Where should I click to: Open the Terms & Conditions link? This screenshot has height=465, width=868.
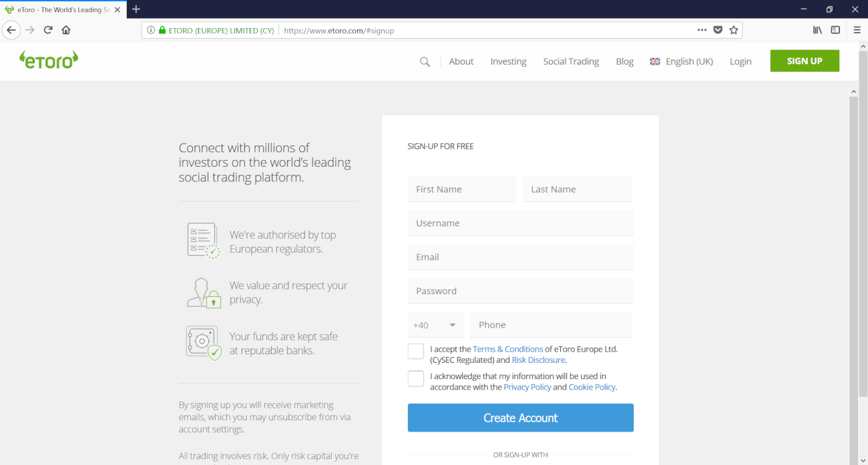508,349
